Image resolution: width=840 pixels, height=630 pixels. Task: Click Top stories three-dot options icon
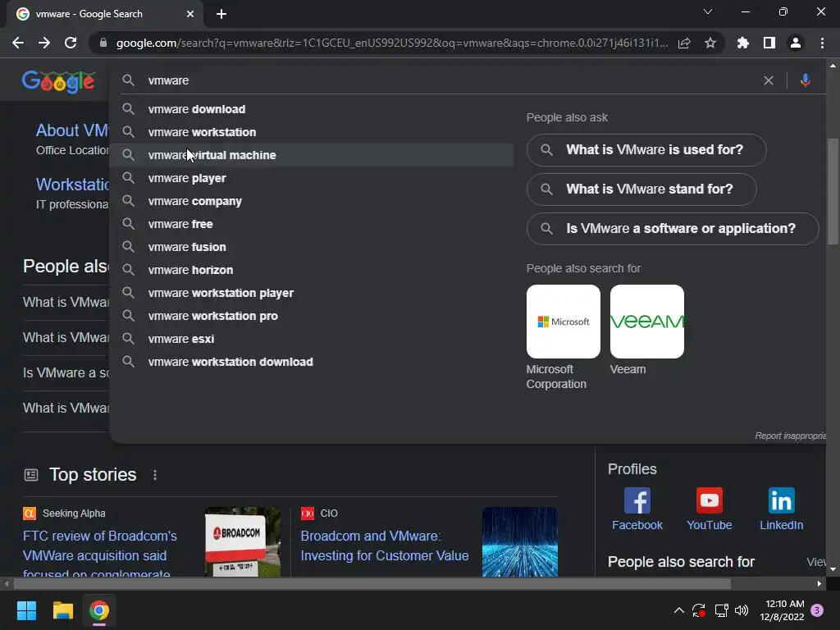[155, 475]
